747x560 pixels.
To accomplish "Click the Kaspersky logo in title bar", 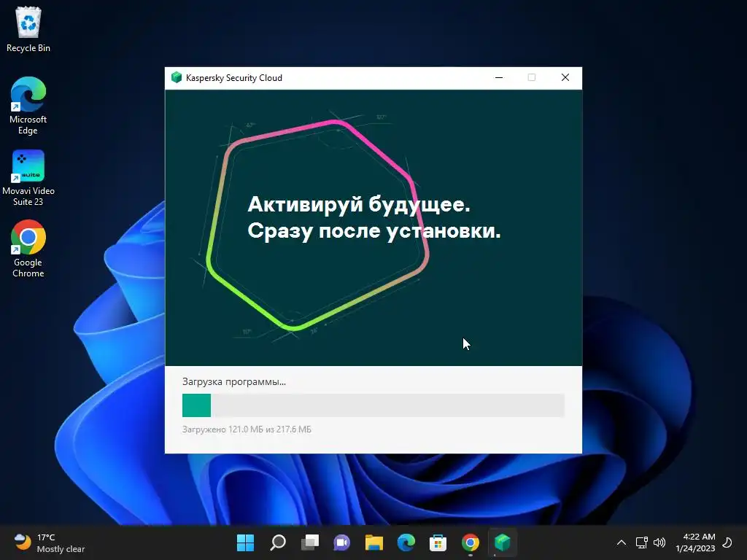I will tap(177, 77).
